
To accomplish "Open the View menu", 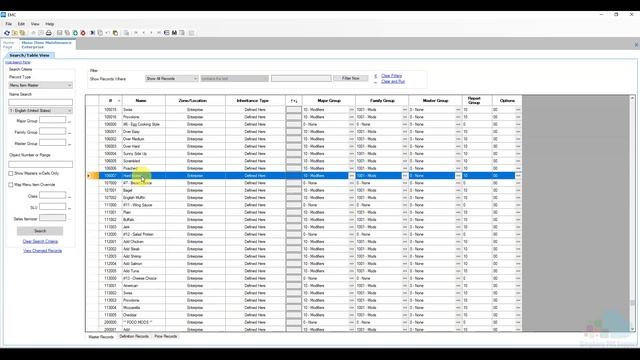I will click(x=35, y=24).
